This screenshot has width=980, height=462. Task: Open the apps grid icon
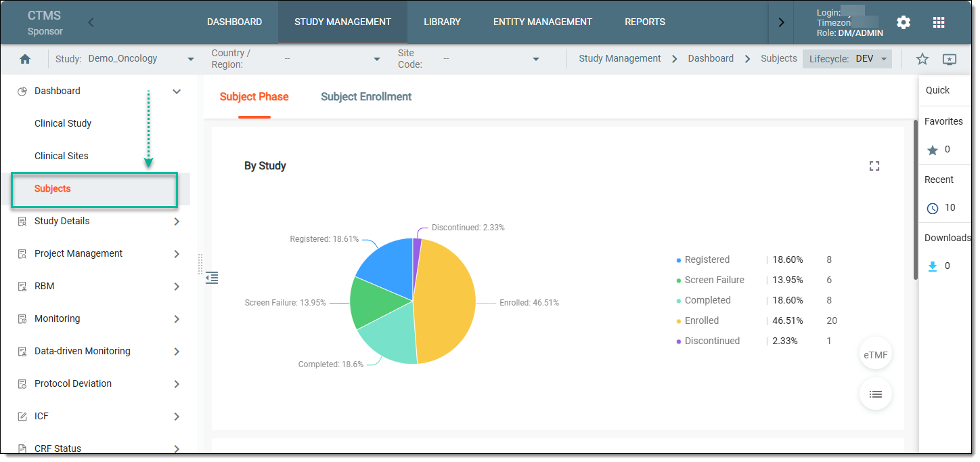tap(939, 22)
